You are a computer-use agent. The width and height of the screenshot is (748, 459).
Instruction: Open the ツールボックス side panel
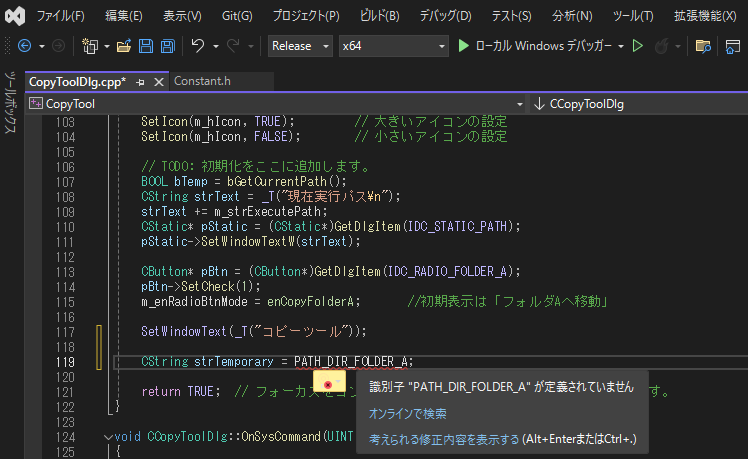tap(10, 102)
